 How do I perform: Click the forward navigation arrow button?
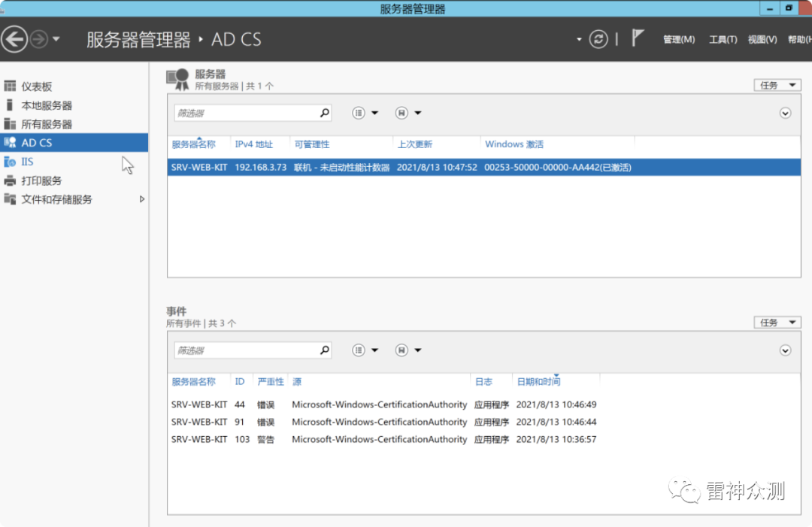(x=39, y=39)
